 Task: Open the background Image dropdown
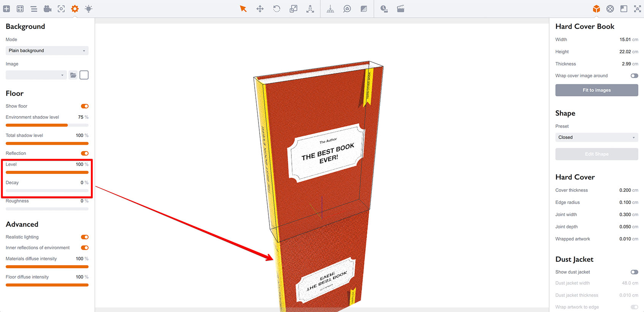tap(36, 75)
